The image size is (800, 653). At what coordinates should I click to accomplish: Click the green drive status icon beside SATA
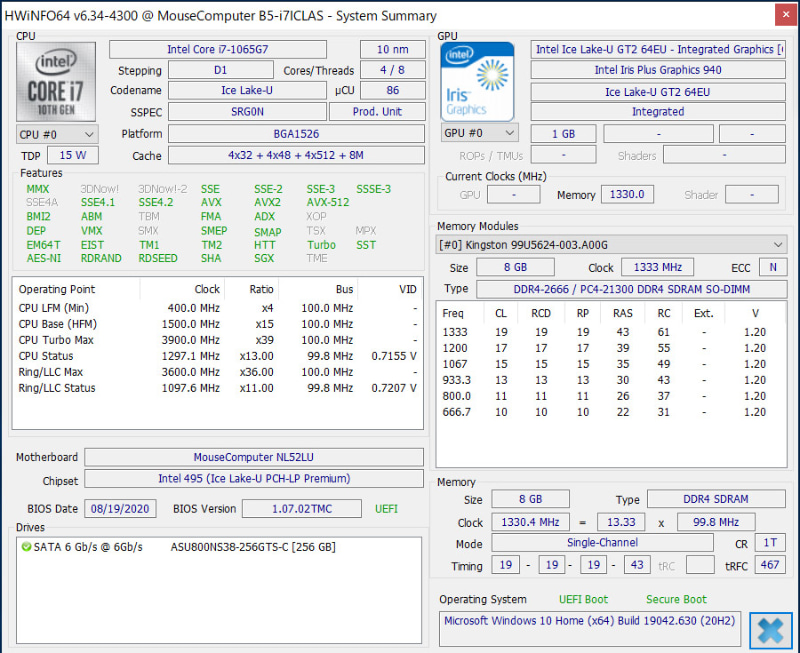(x=27, y=547)
